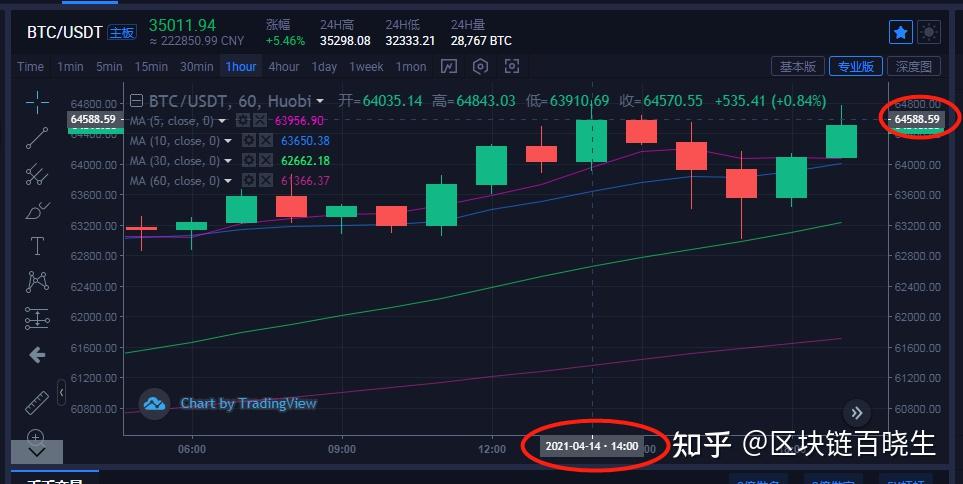Switch to the 4hour interval
This screenshot has height=484, width=963.
[x=284, y=66]
